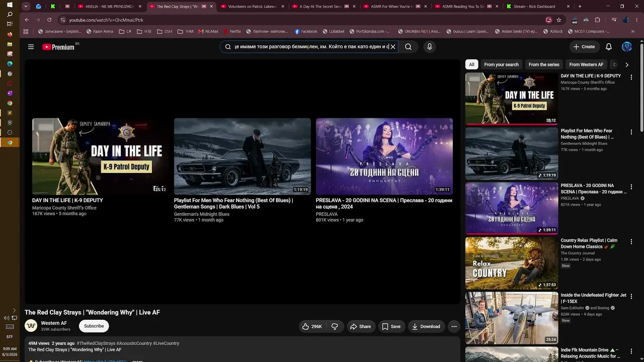
Task: Select the From Western AF chip
Action: point(586,64)
